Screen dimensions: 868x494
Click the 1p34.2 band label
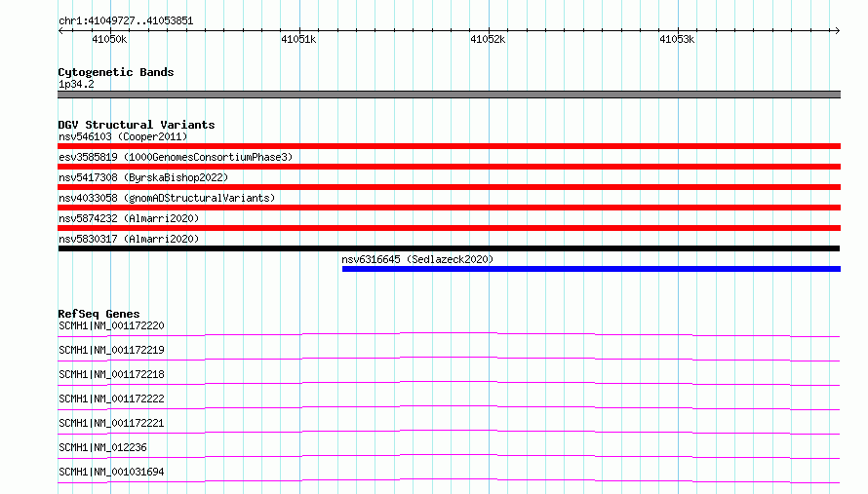[x=76, y=84]
